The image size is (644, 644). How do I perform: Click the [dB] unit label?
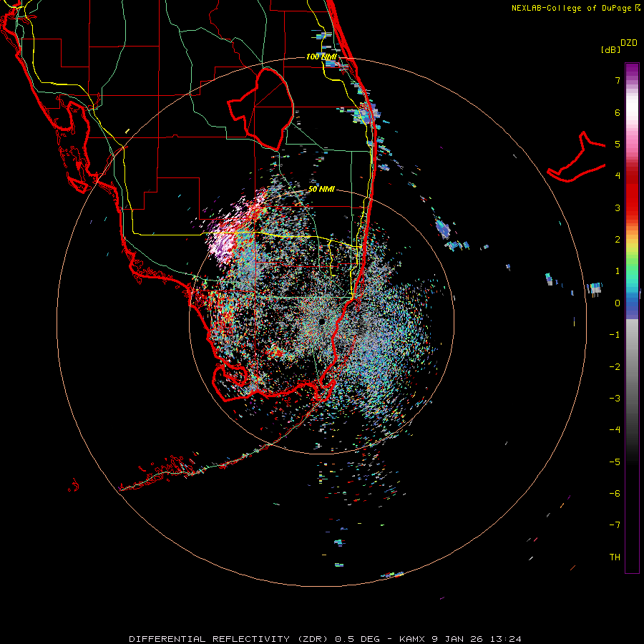(x=611, y=49)
